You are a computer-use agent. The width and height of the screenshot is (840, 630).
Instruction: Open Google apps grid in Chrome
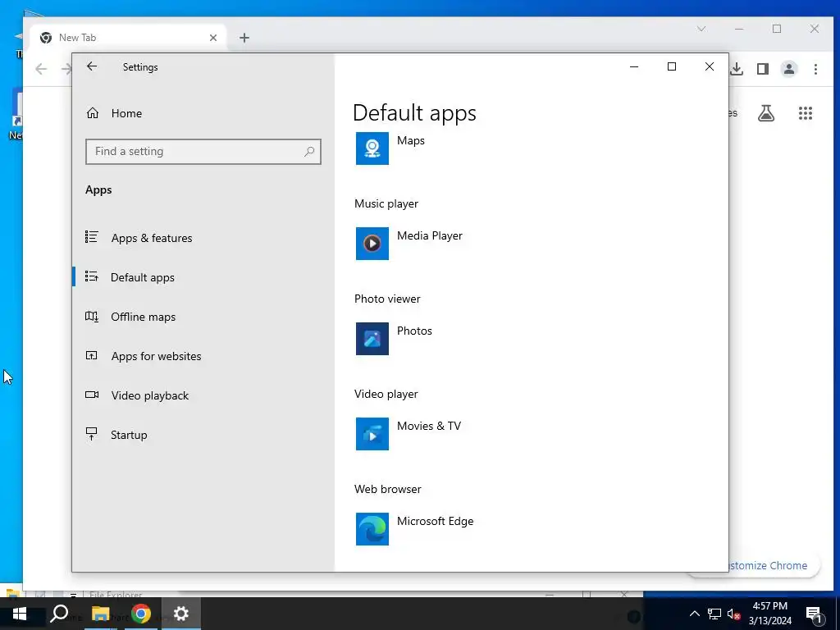click(806, 113)
